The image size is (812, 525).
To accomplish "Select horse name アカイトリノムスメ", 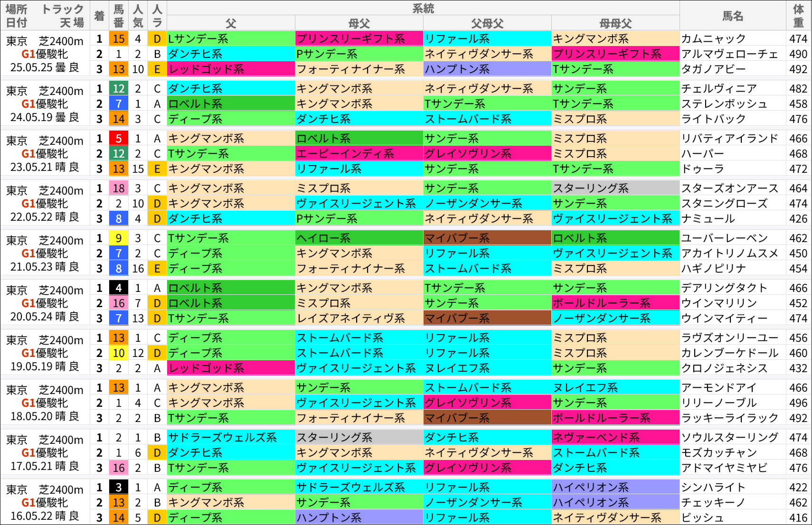I will pos(730,253).
